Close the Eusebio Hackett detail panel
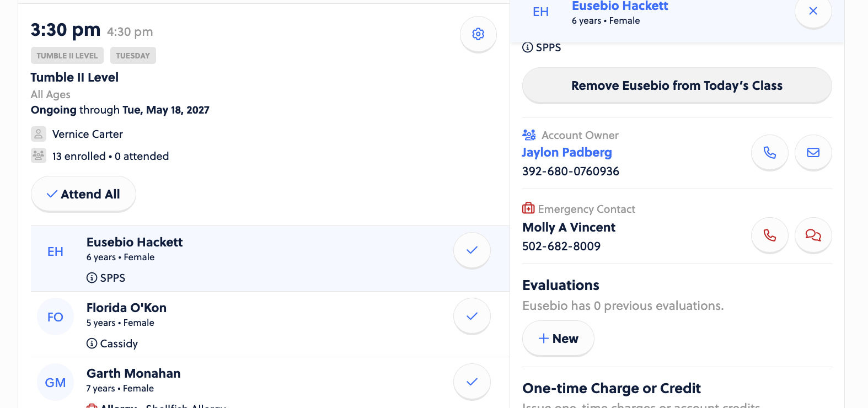Image resolution: width=868 pixels, height=408 pixels. [813, 11]
